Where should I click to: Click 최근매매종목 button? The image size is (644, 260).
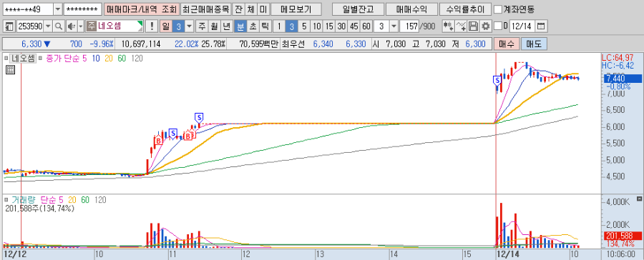click(206, 9)
